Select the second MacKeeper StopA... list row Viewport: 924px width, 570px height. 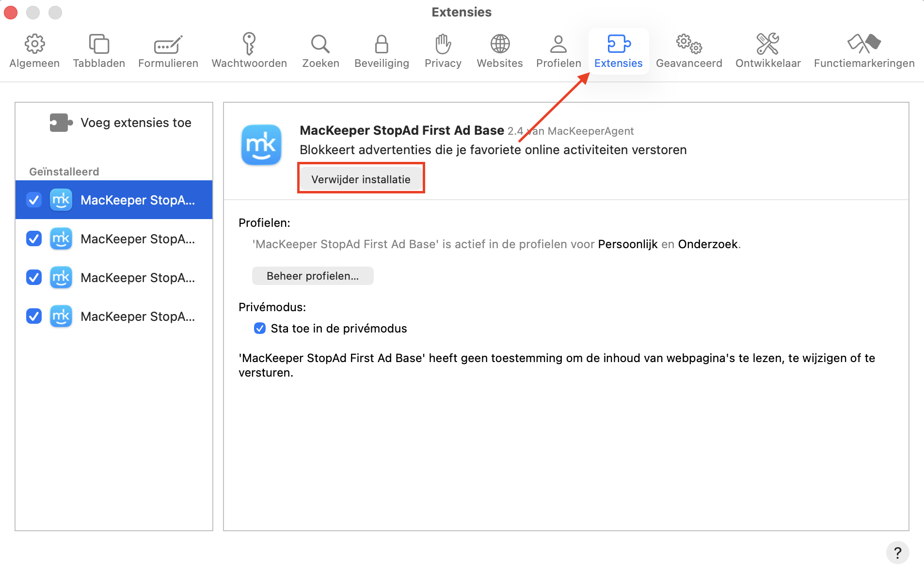[x=114, y=238]
